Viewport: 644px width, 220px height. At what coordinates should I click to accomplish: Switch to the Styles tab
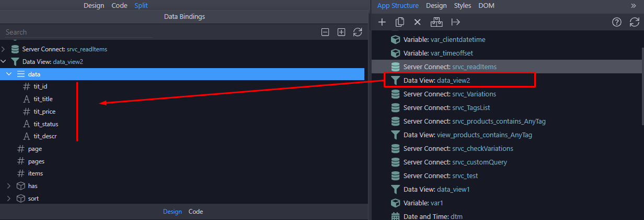[462, 6]
